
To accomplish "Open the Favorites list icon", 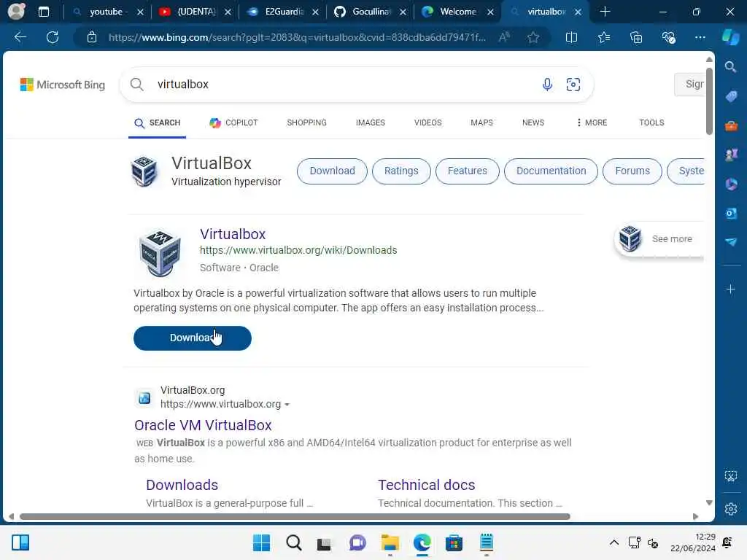I will click(604, 37).
